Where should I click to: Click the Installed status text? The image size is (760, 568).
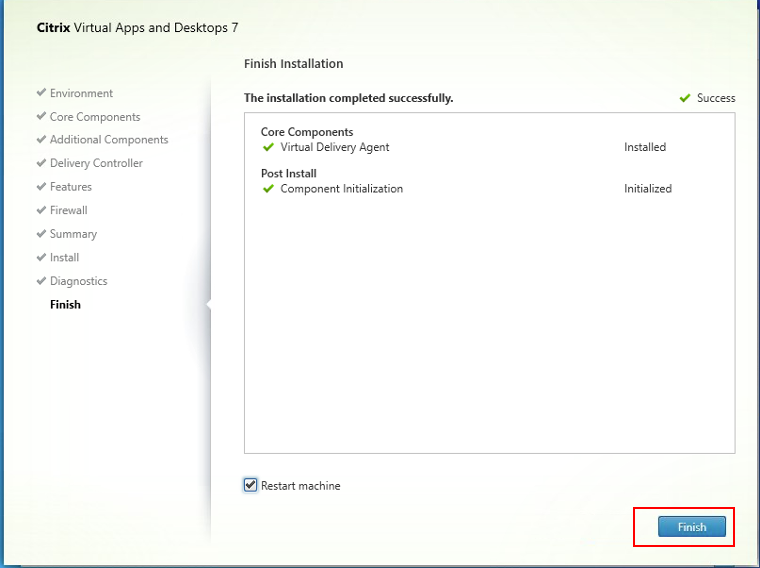point(645,147)
